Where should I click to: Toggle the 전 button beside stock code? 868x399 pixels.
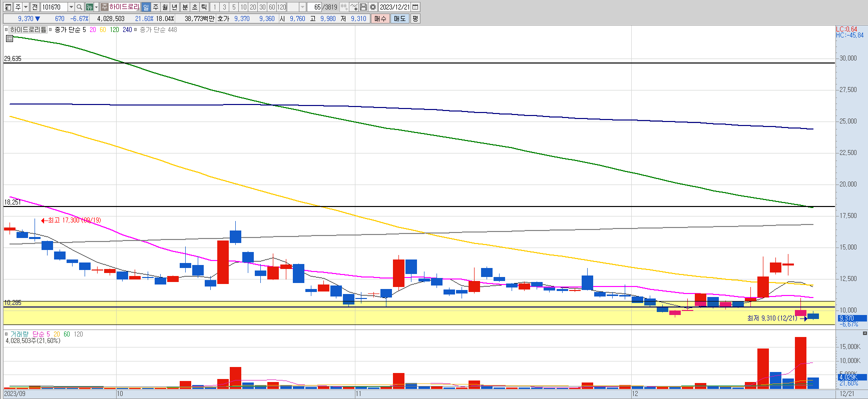(35, 7)
